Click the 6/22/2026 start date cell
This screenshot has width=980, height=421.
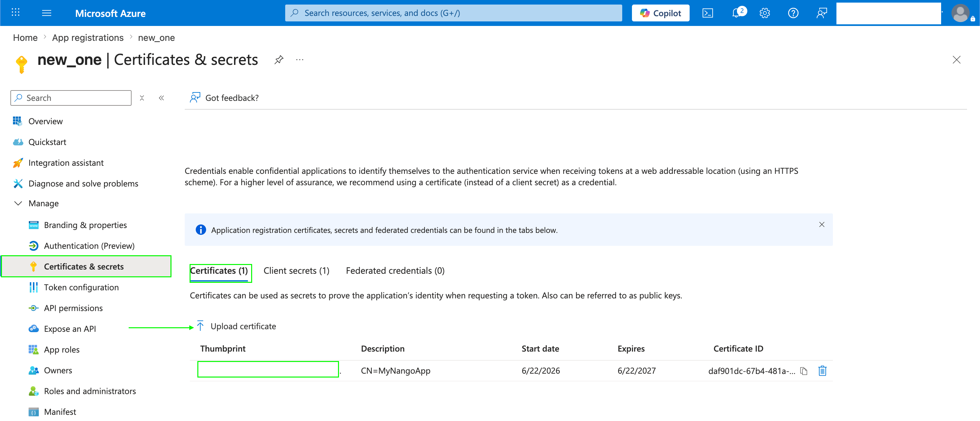[x=540, y=371]
